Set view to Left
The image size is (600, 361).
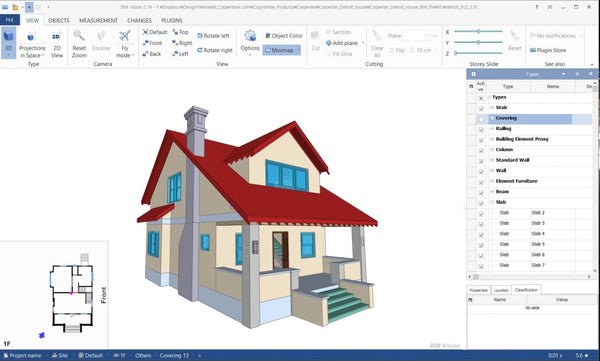tap(180, 54)
